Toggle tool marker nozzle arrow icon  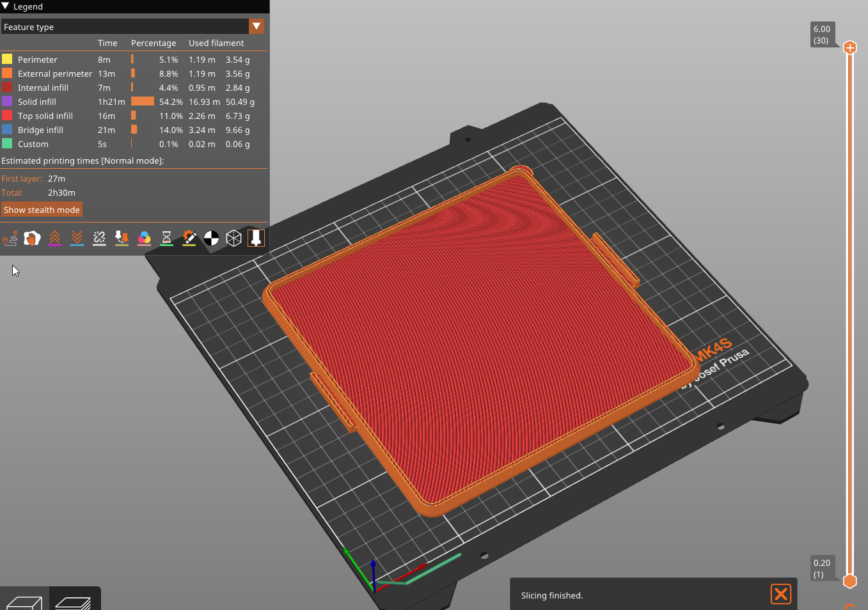(256, 239)
